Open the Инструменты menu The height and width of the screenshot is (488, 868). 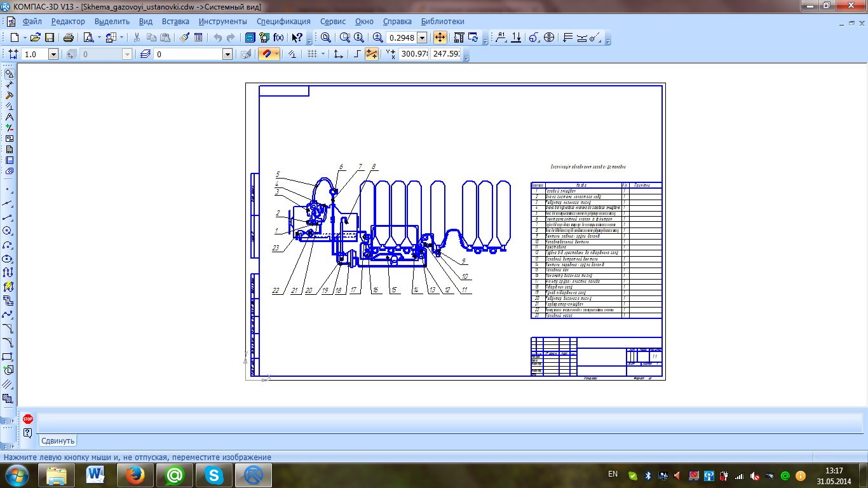pos(222,21)
